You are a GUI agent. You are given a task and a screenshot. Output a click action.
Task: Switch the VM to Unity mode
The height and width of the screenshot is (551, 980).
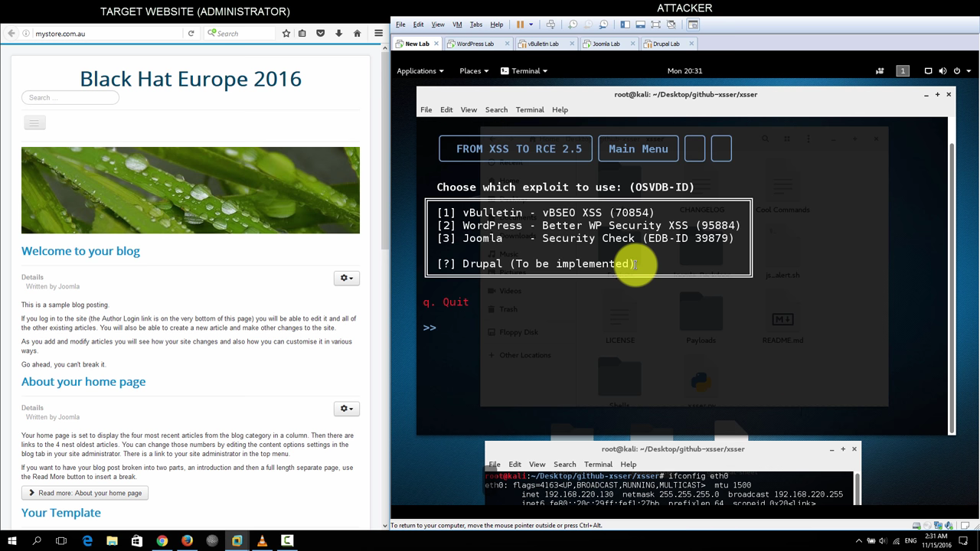pyautogui.click(x=671, y=24)
